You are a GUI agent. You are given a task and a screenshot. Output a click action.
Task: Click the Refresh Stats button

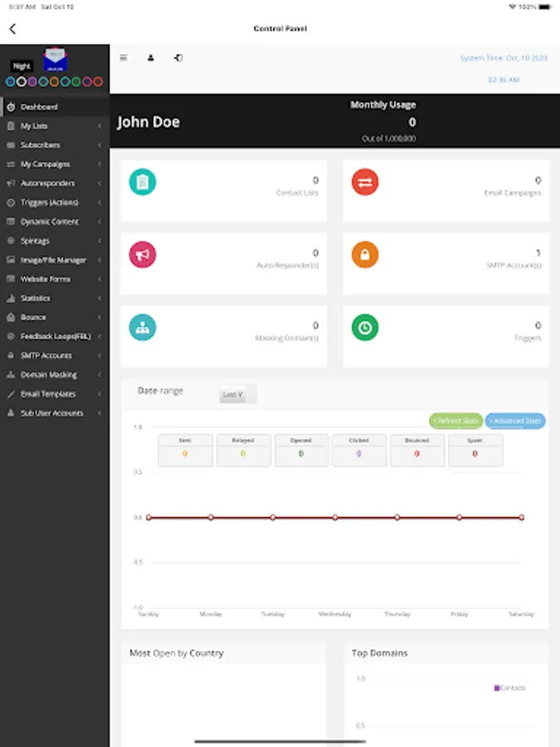[455, 421]
